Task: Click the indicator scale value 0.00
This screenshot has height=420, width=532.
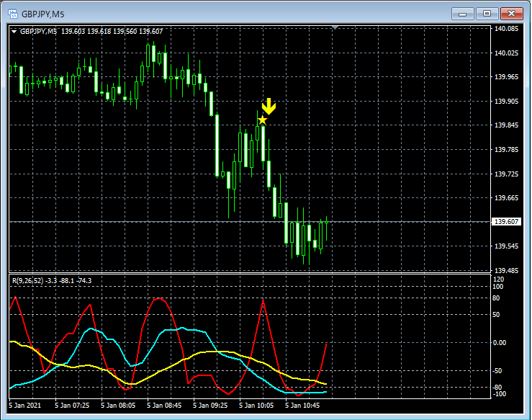Action: pos(499,343)
